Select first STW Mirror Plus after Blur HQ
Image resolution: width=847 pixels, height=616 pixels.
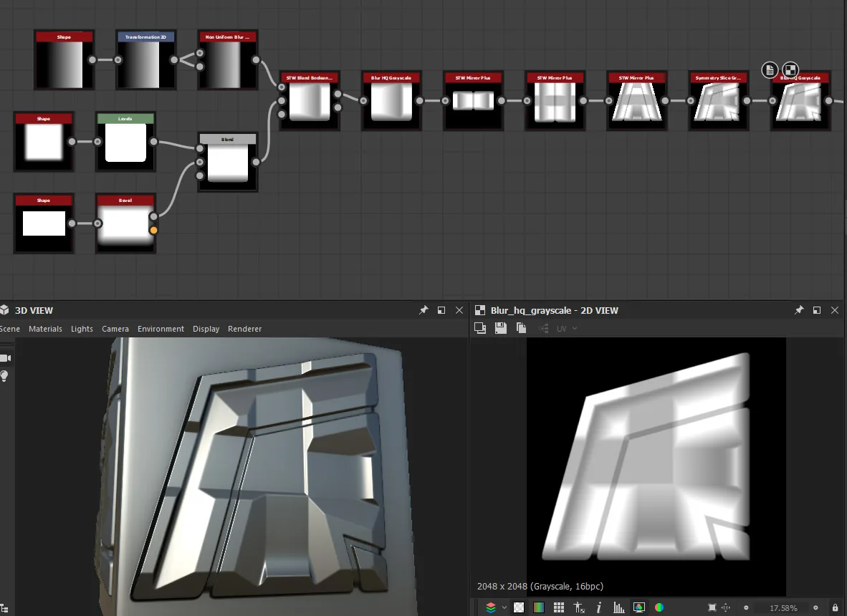point(473,100)
